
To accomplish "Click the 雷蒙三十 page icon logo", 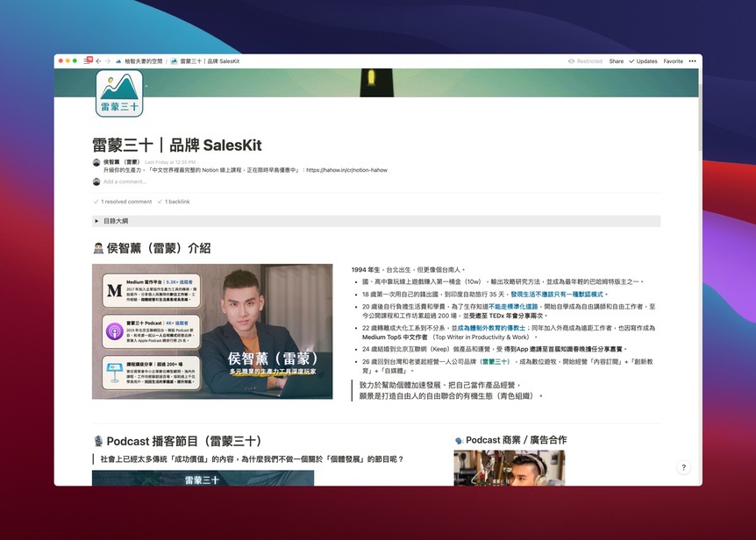I will tap(119, 94).
